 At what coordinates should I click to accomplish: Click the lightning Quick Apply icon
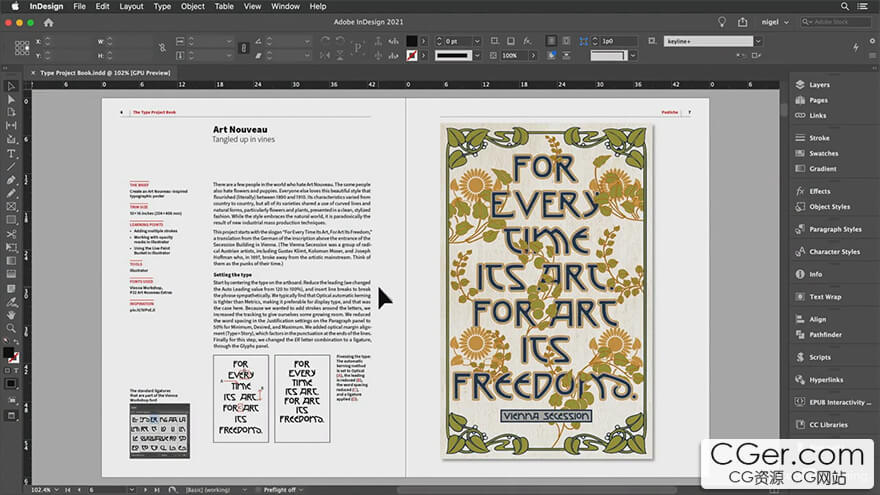pos(856,48)
